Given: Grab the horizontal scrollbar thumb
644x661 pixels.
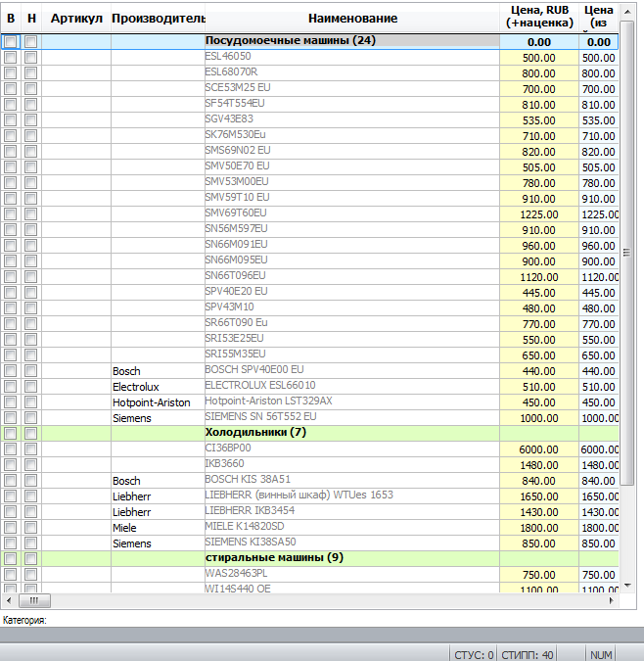Looking at the screenshot, I should (34, 600).
